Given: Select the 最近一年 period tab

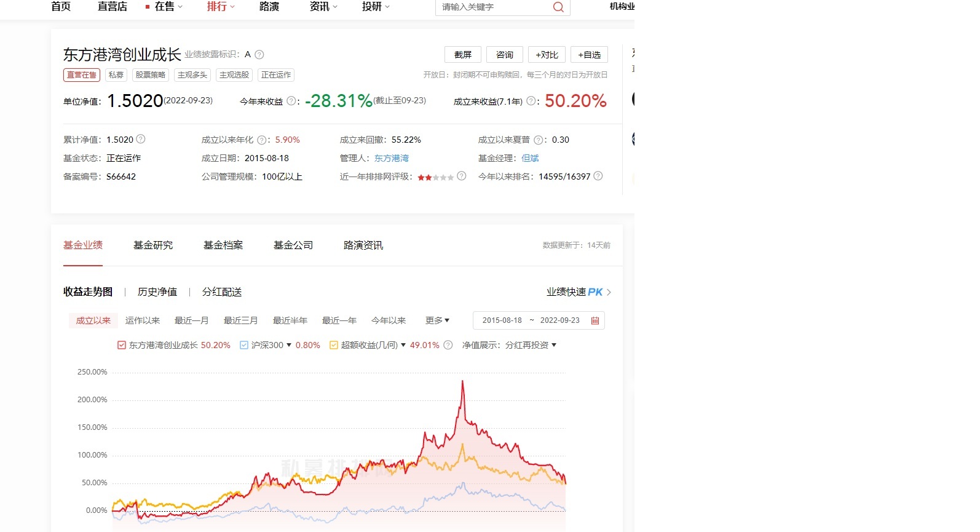Looking at the screenshot, I should (x=339, y=320).
